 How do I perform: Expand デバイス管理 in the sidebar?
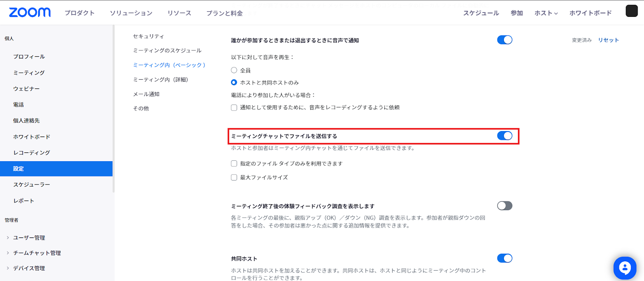[29, 268]
